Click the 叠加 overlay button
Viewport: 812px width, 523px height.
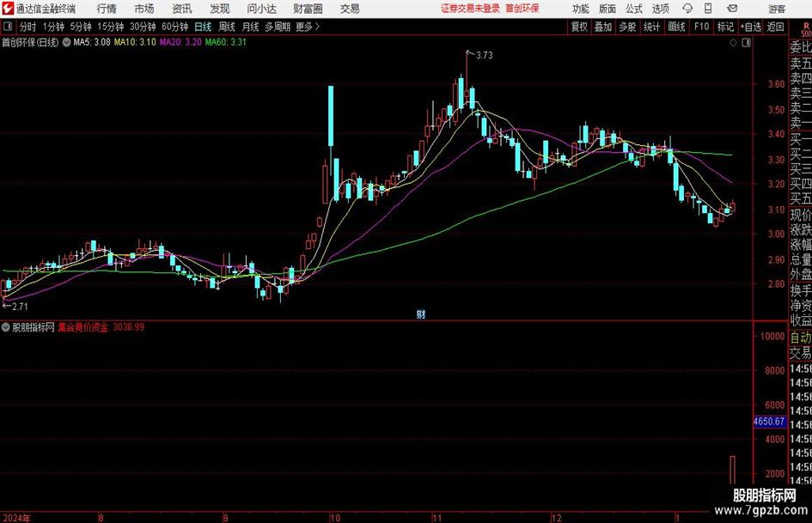[603, 27]
